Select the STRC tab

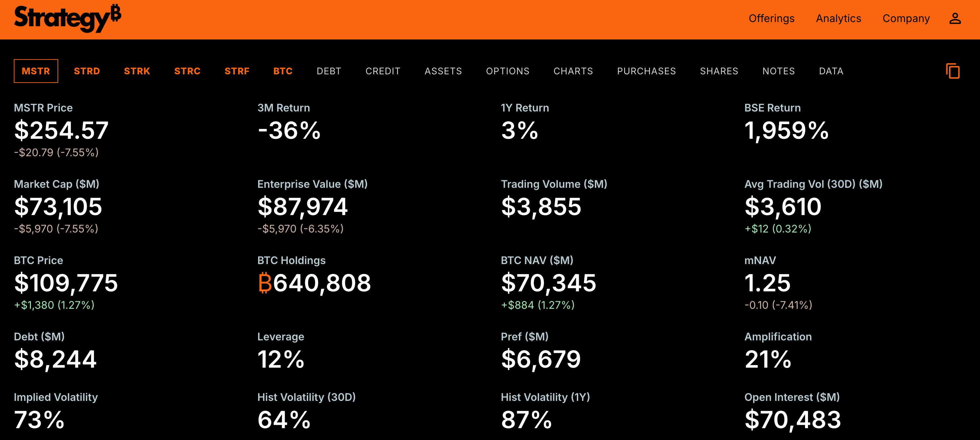pyautogui.click(x=187, y=71)
